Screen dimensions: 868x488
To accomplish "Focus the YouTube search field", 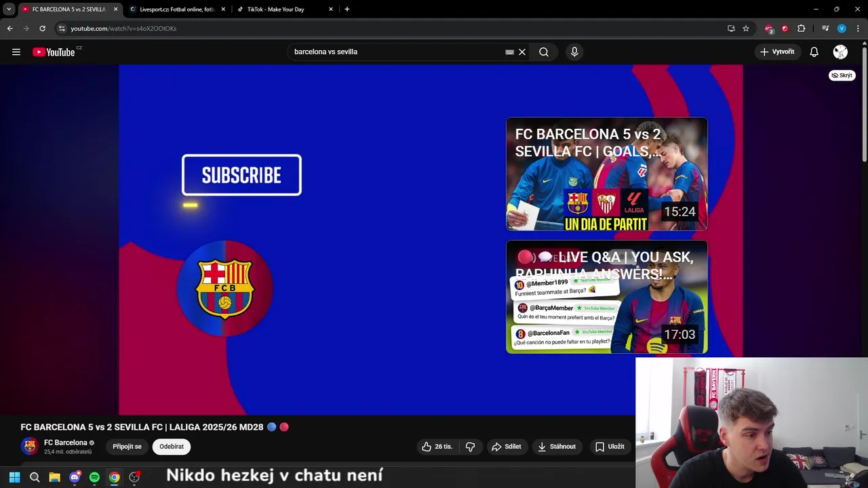I will pos(399,52).
